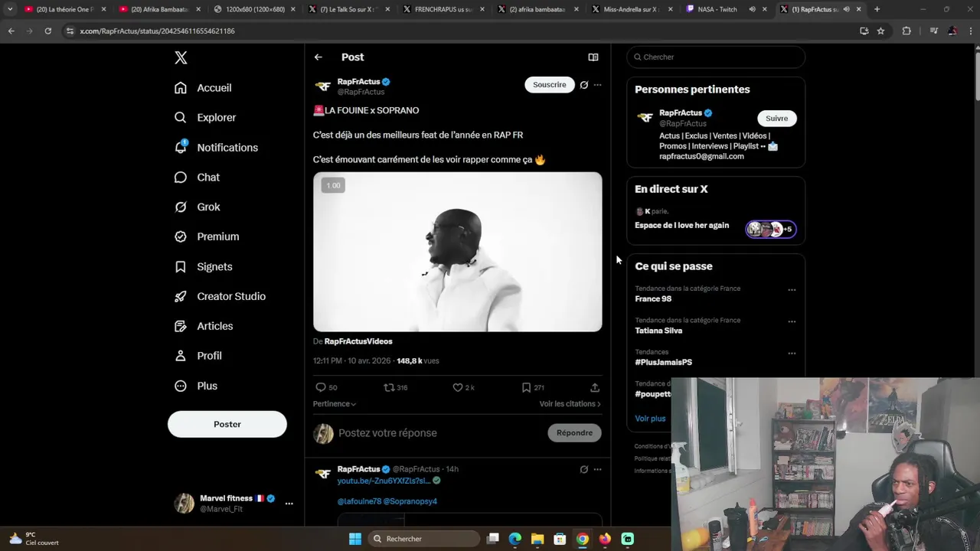Open RapFrActusVideos source link

click(x=358, y=341)
